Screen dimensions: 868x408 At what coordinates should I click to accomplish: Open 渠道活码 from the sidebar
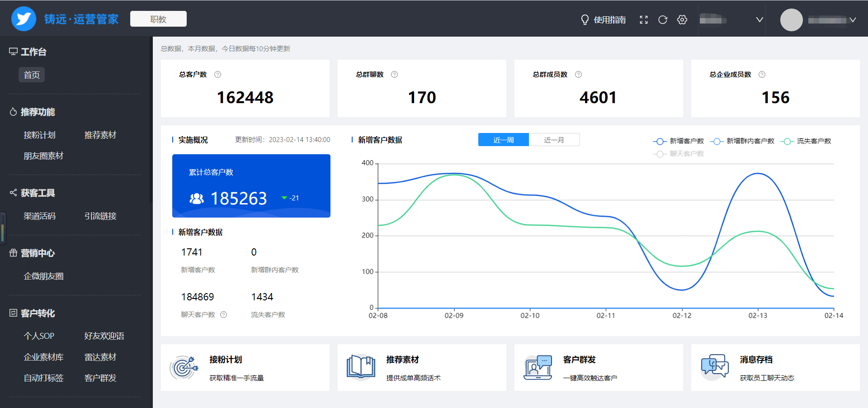(x=40, y=216)
